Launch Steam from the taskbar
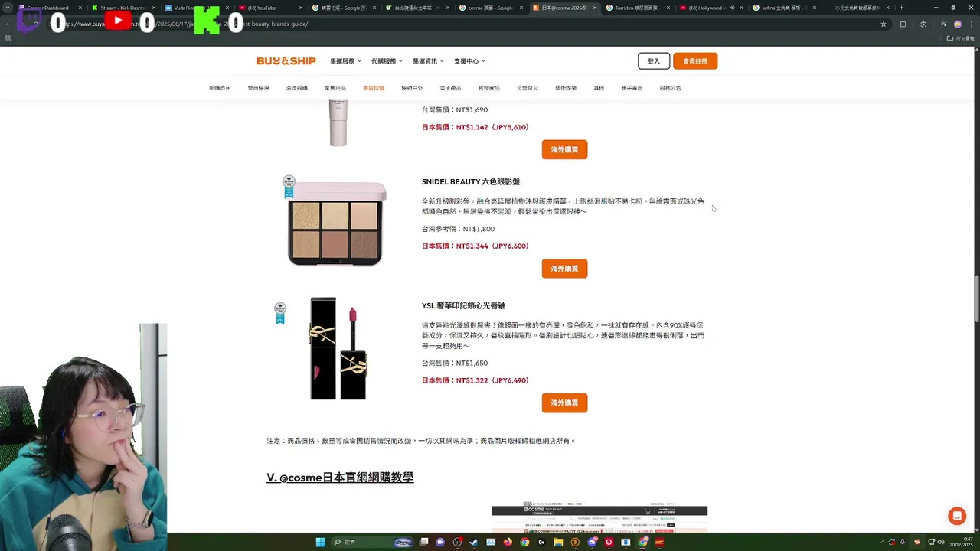Viewport: 980px width, 551px height. point(474,542)
